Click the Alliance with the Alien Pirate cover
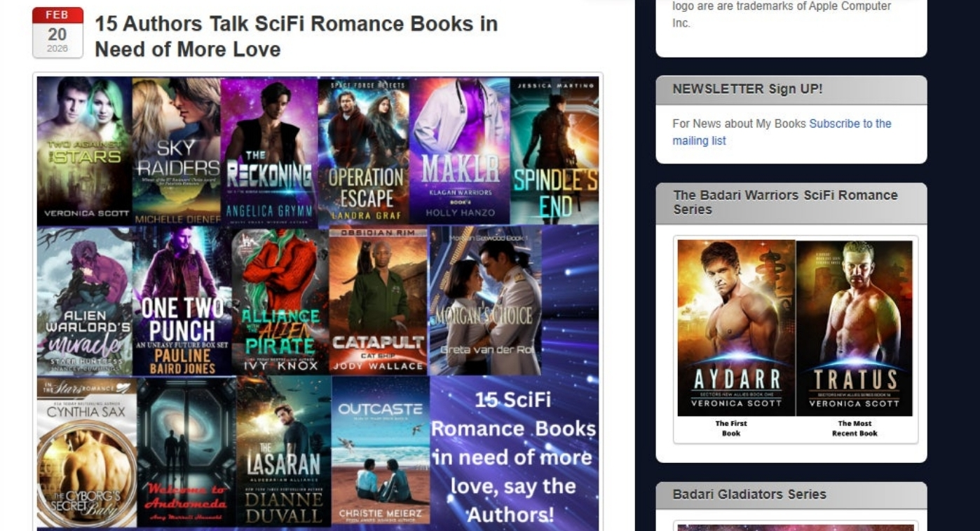 pos(280,301)
